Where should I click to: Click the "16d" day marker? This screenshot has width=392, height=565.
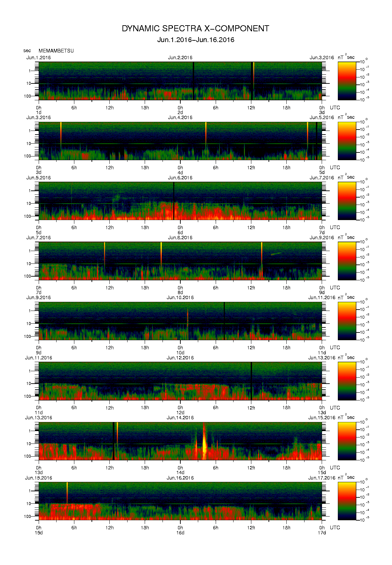[180, 533]
